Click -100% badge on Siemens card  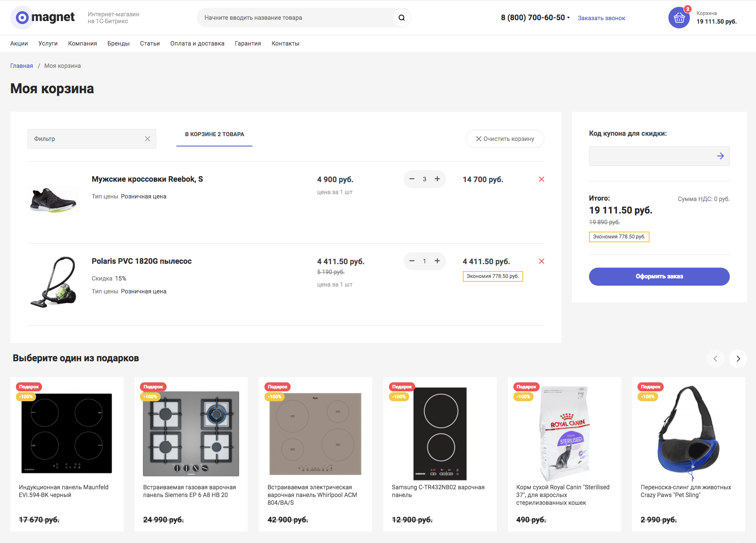point(150,397)
